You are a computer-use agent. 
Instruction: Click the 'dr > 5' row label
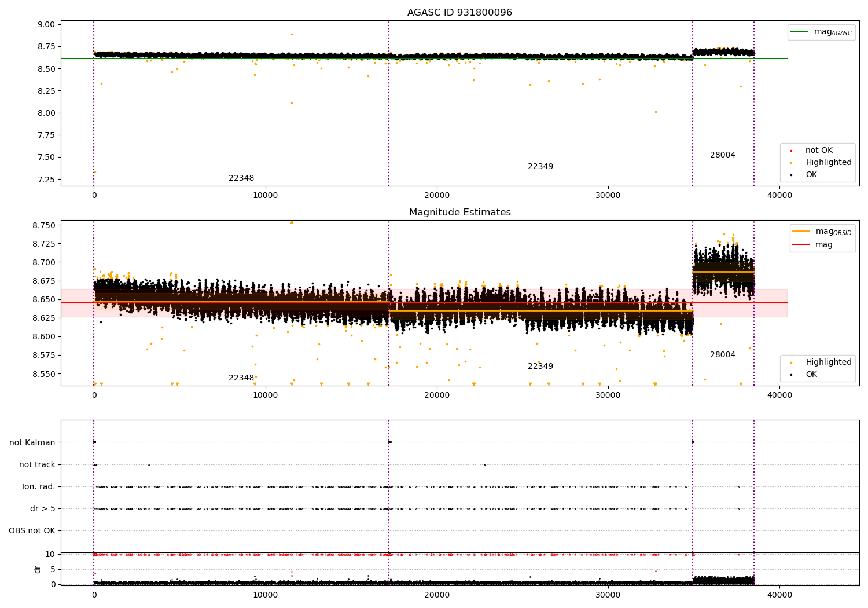(43, 509)
